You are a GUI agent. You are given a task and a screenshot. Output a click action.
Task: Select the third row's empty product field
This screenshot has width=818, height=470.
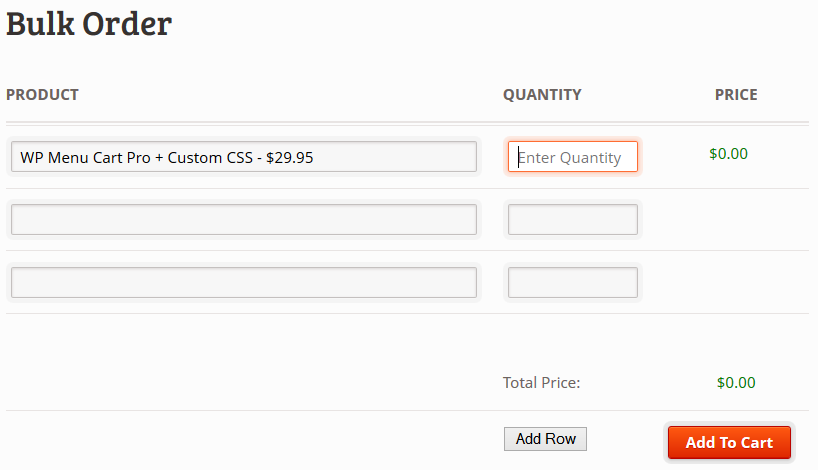pyautogui.click(x=243, y=283)
